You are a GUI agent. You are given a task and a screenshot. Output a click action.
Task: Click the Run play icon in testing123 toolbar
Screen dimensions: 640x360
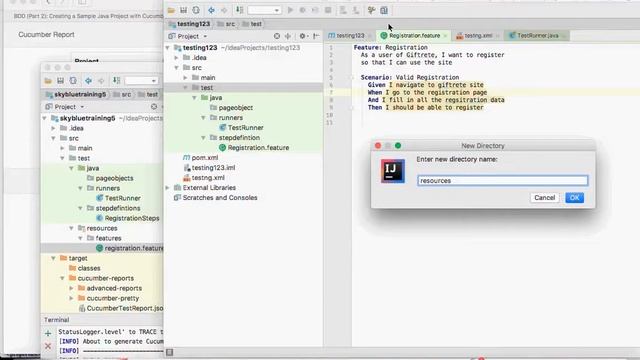(290, 10)
